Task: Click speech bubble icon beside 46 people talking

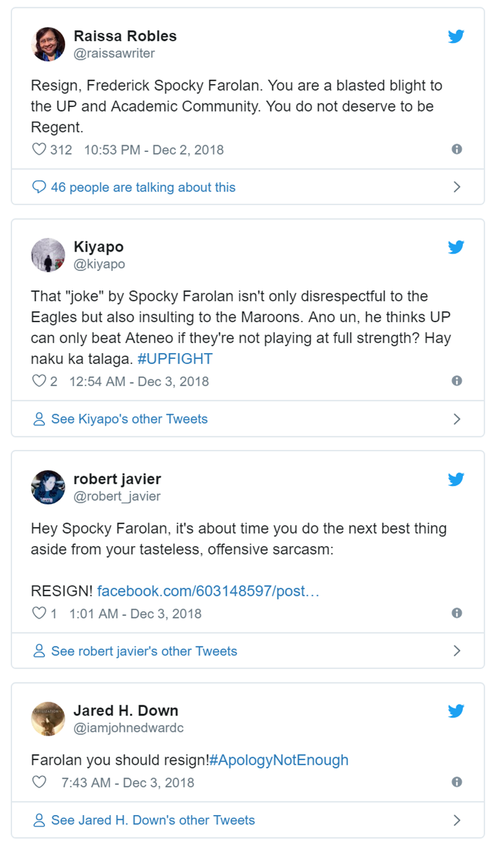Action: coord(39,187)
